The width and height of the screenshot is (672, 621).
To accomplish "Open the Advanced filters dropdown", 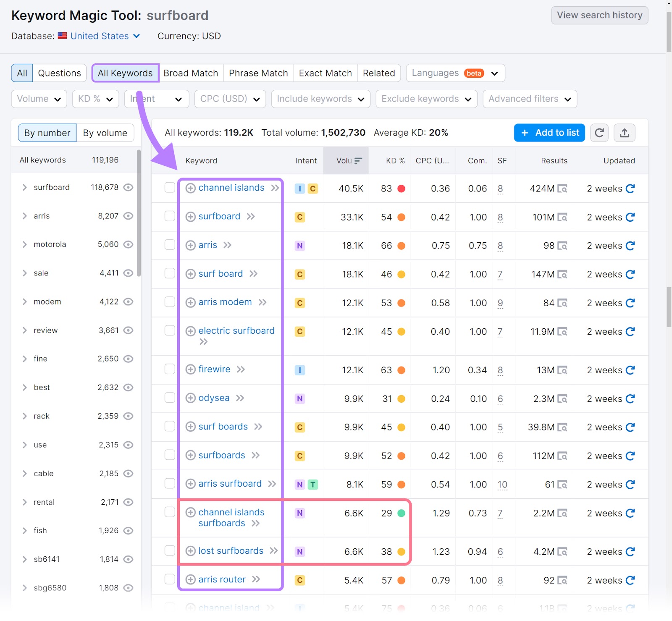I will 530,99.
